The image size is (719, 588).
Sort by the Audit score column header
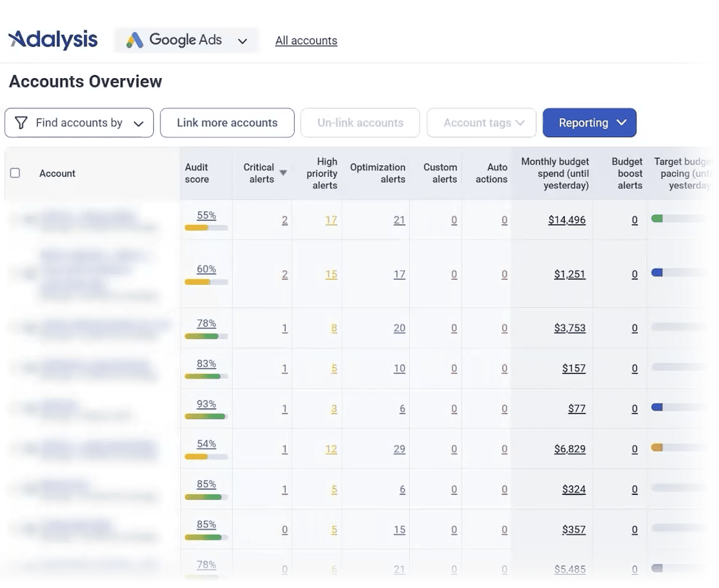point(198,173)
